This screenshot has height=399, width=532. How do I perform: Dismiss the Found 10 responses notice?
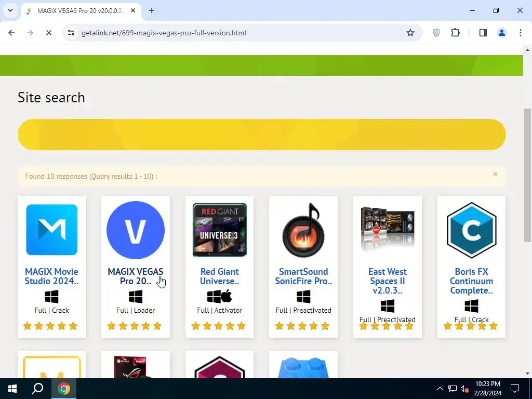(x=495, y=174)
